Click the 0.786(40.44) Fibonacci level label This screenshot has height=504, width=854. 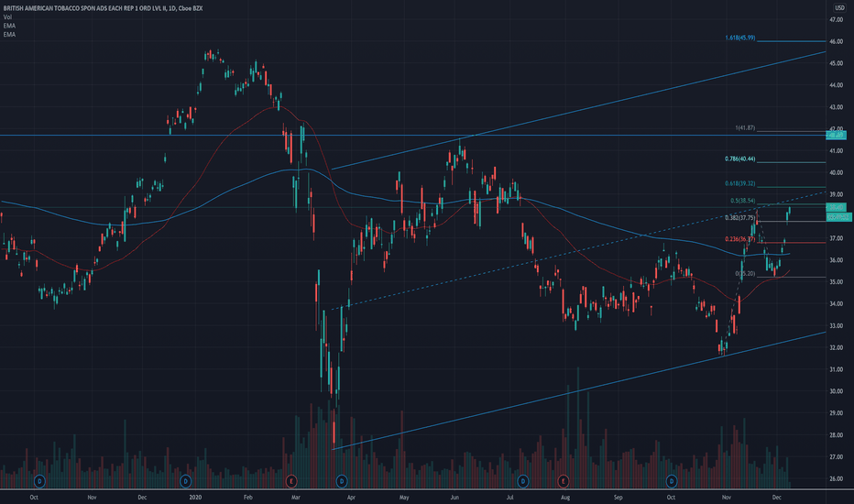click(739, 159)
